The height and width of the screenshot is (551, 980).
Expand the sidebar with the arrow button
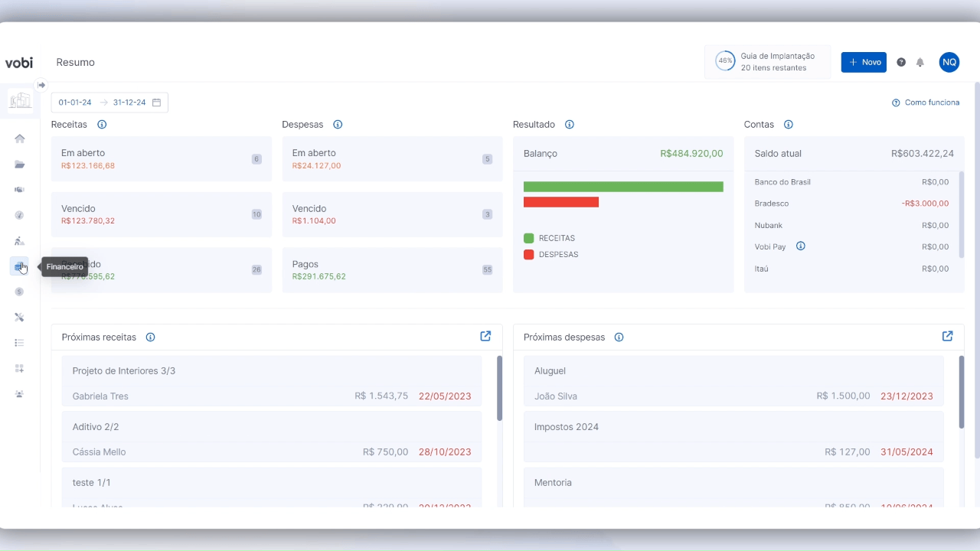(x=41, y=85)
